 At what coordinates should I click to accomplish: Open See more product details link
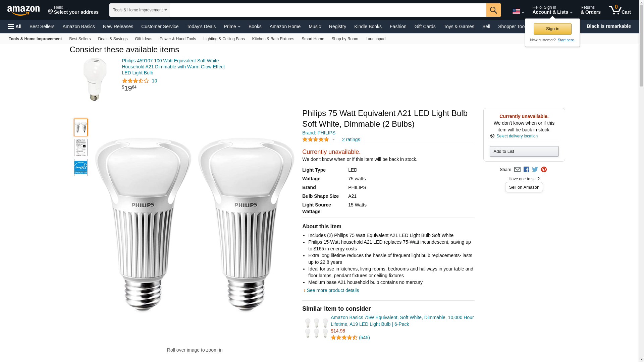(x=332, y=290)
